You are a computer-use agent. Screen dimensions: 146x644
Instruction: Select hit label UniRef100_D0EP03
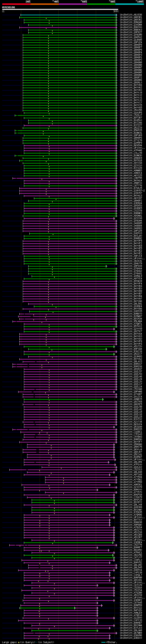point(131,233)
